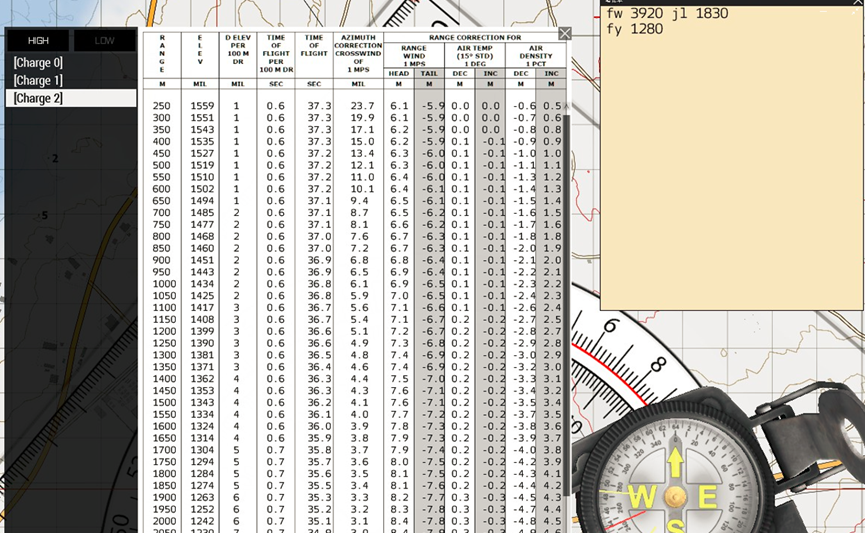Click elevation value 1399
This screenshot has width=865, height=533.
[202, 331]
